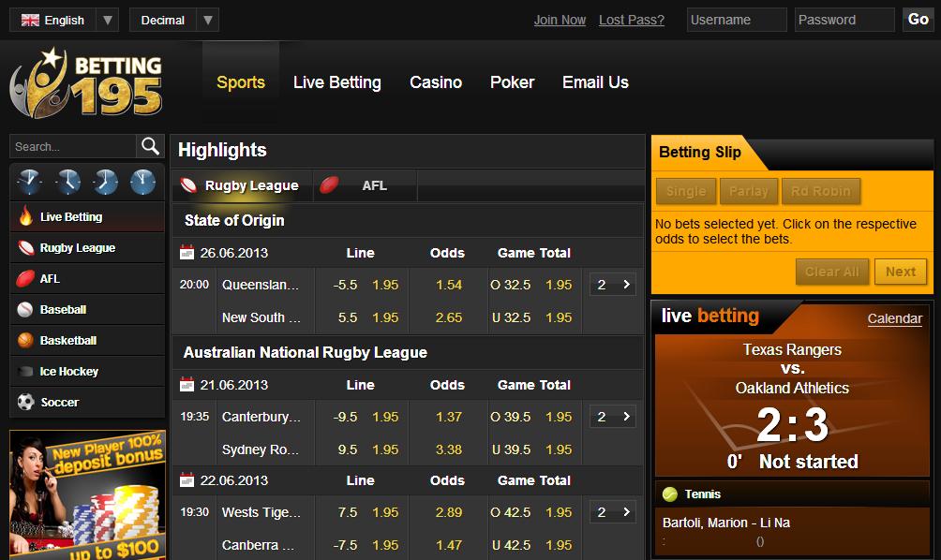Click the first world clock icon
This screenshot has width=941, height=560.
(29, 182)
